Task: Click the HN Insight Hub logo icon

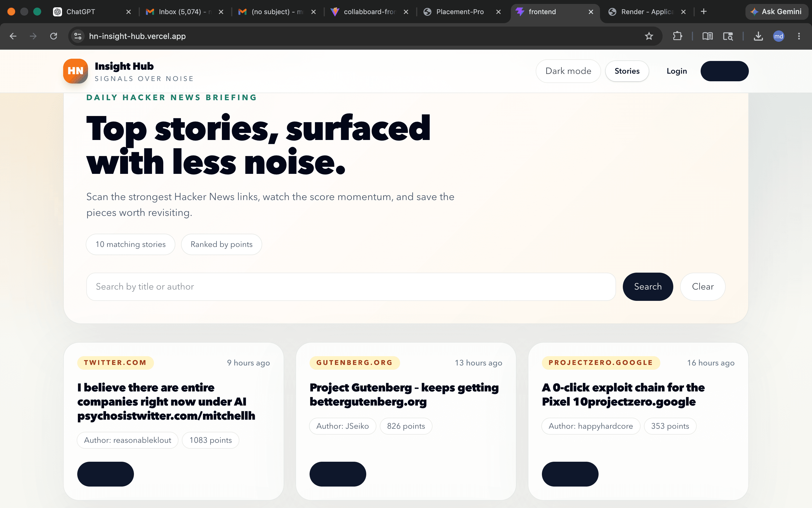Action: pos(76,71)
